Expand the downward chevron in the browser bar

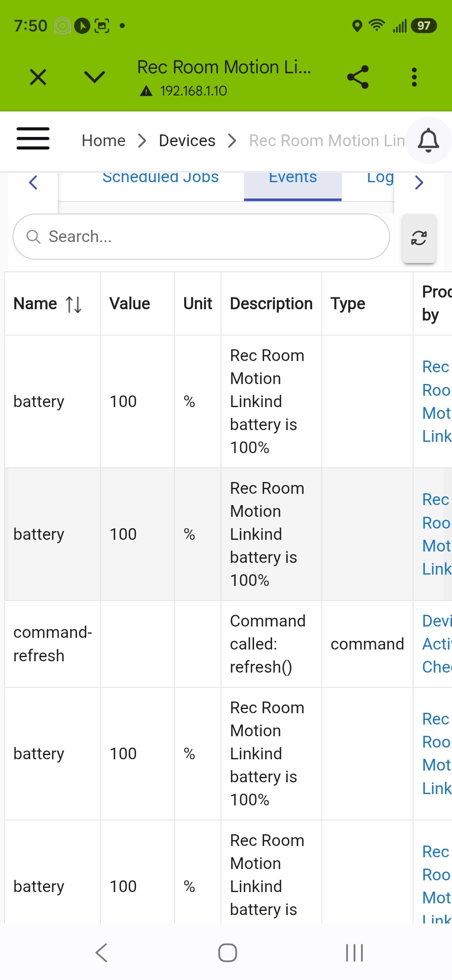[x=95, y=77]
